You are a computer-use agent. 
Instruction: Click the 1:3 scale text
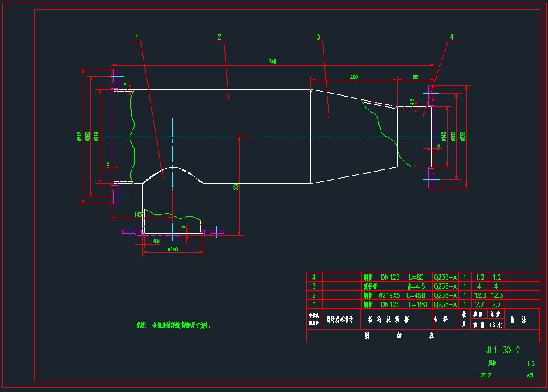530,364
